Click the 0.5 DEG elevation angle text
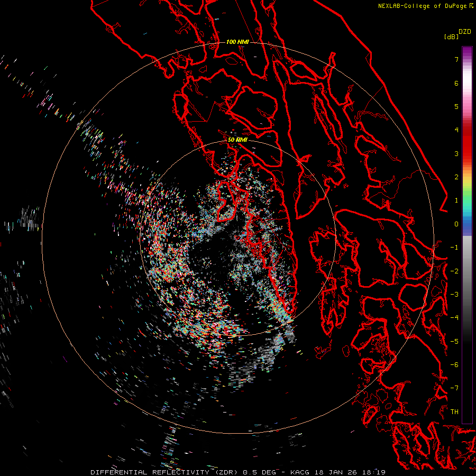Viewport: 476px width, 476px height. [x=259, y=472]
